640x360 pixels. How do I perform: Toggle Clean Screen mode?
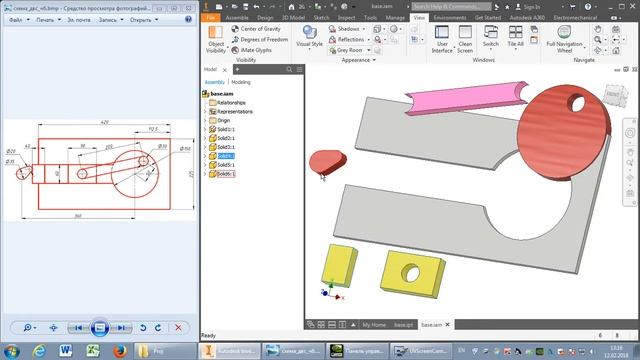coord(465,39)
